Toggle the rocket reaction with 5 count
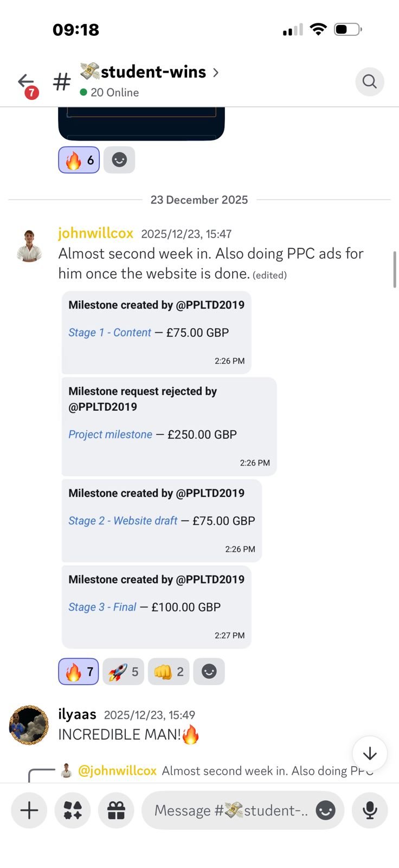399x868 pixels. [123, 672]
